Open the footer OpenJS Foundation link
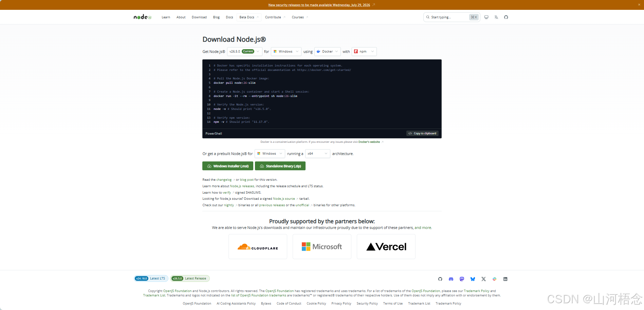The width and height of the screenshot is (644, 310). pyautogui.click(x=197, y=304)
